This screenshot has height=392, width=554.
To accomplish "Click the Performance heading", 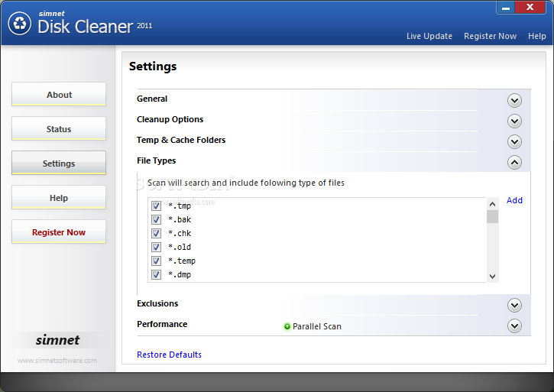I will 162,324.
